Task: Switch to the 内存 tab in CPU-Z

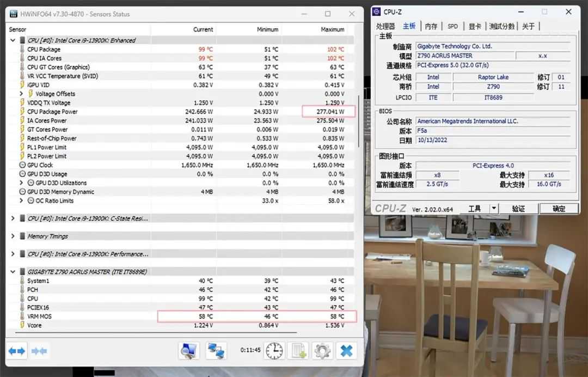Action: [431, 26]
